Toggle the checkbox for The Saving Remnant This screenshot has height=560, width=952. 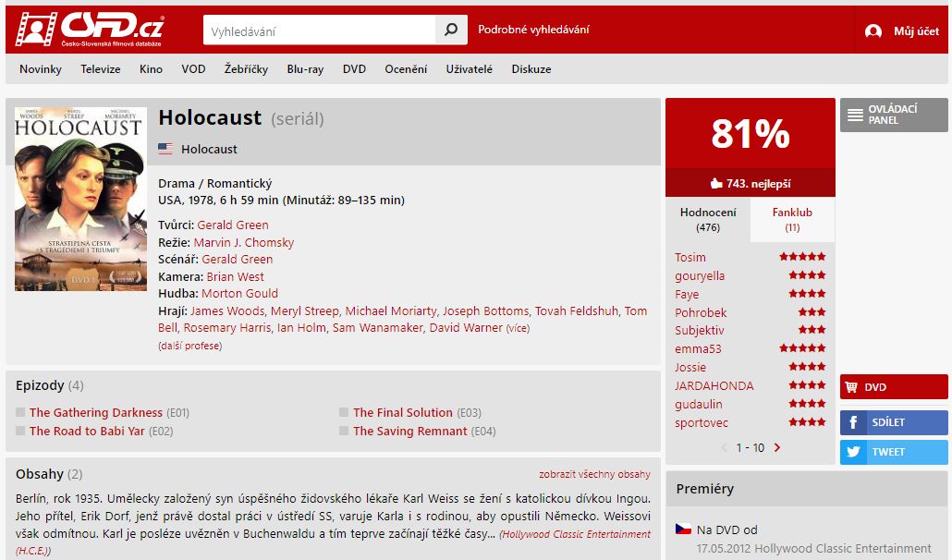pyautogui.click(x=344, y=431)
